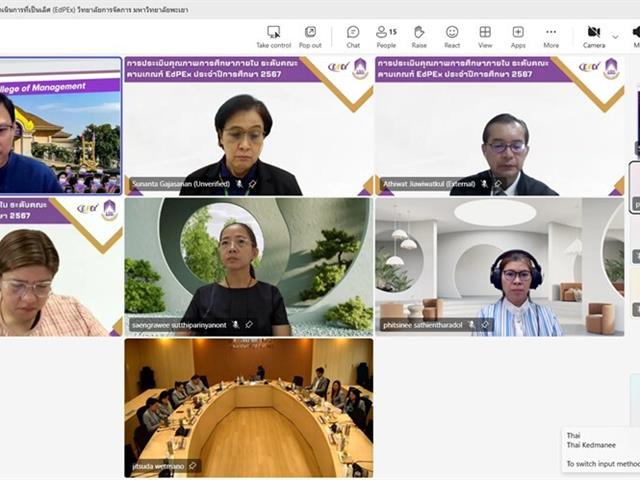Raise your hand in the meeting
Viewport: 640px width, 480px height.
point(419,37)
